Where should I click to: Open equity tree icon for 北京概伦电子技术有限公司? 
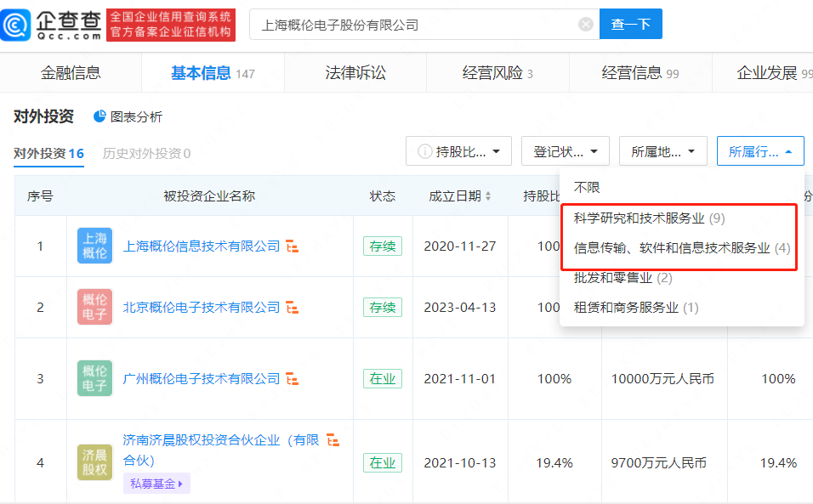[293, 308]
